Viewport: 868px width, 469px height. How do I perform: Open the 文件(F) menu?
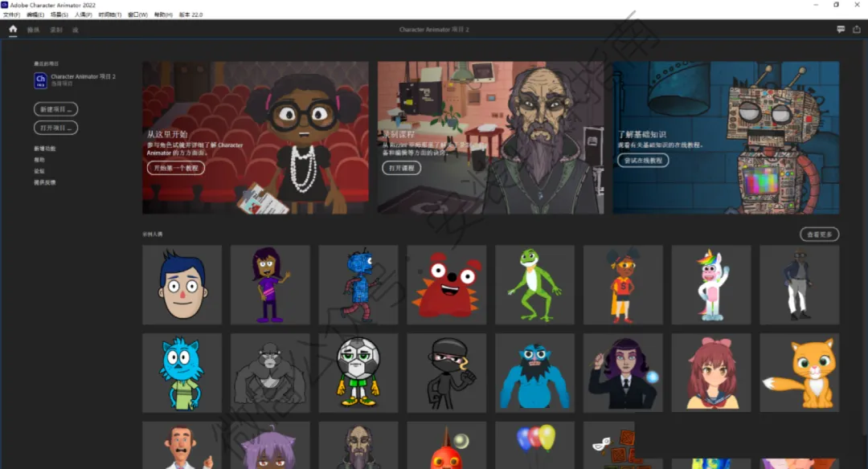pyautogui.click(x=11, y=15)
